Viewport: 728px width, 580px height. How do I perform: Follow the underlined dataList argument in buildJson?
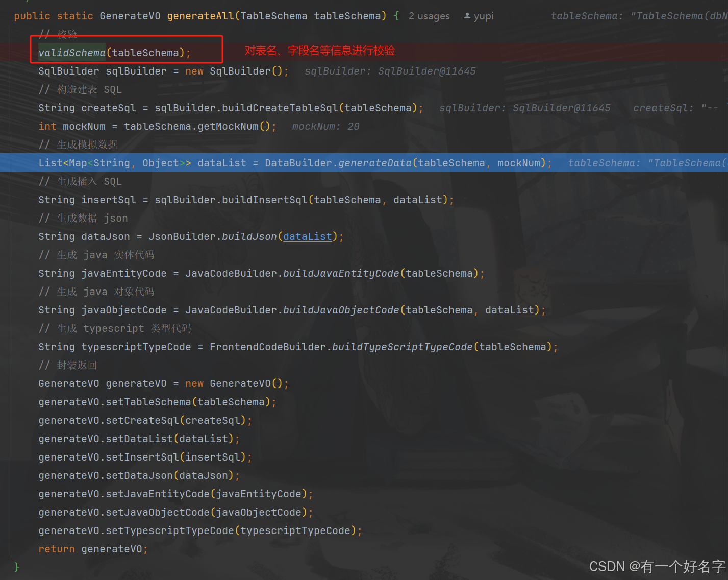pyautogui.click(x=308, y=236)
